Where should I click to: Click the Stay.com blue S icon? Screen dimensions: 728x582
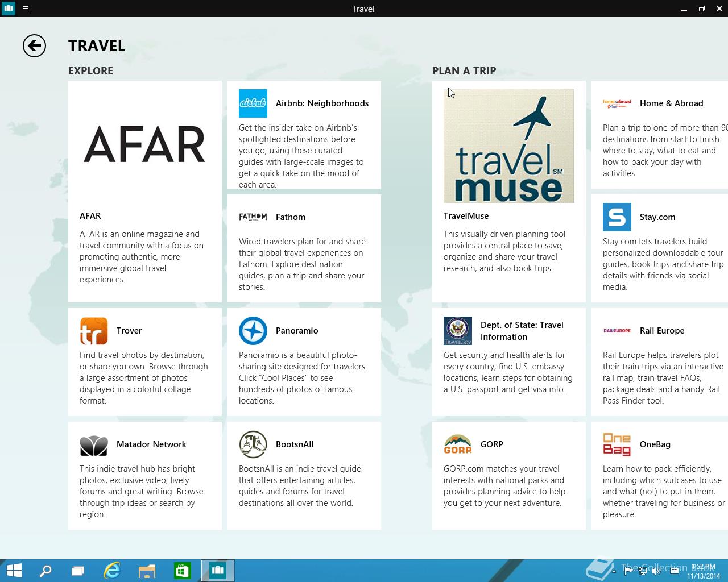click(617, 217)
